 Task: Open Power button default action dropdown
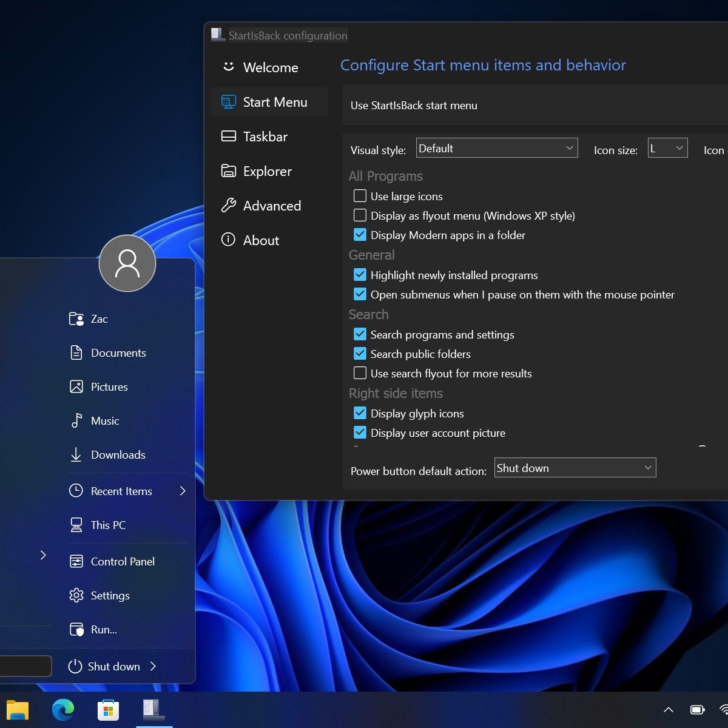(x=575, y=468)
